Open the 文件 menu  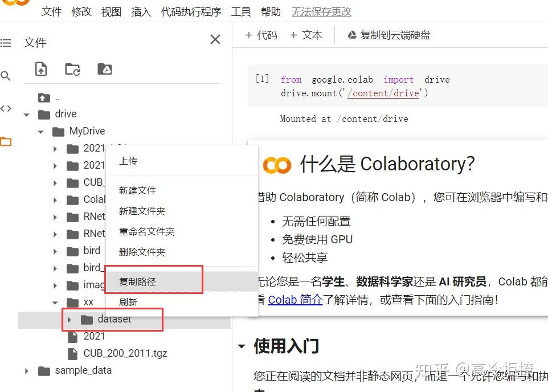[52, 12]
